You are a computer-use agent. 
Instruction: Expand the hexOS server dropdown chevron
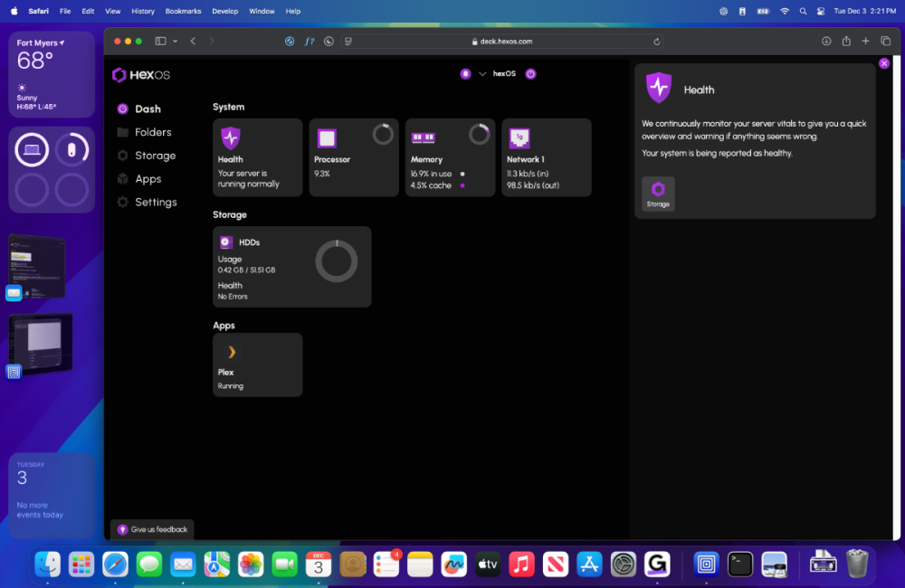tap(482, 74)
